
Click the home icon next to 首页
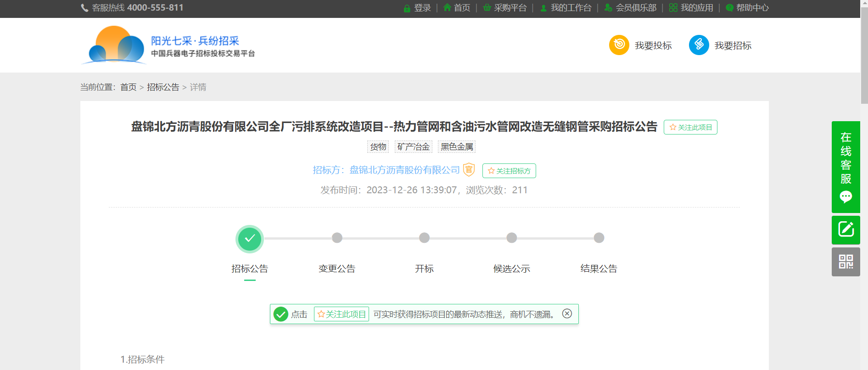click(x=447, y=8)
